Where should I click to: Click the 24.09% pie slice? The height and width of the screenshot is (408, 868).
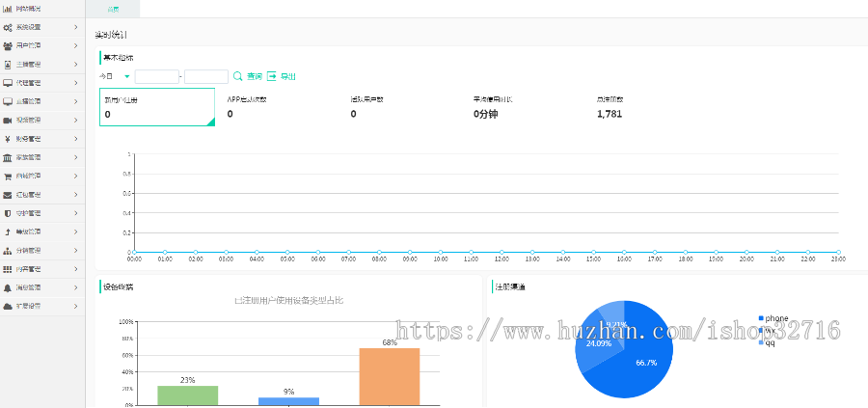coord(594,342)
